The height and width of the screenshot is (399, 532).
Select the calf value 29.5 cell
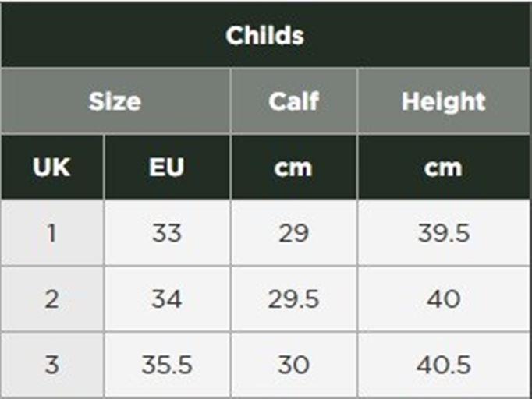(x=294, y=299)
